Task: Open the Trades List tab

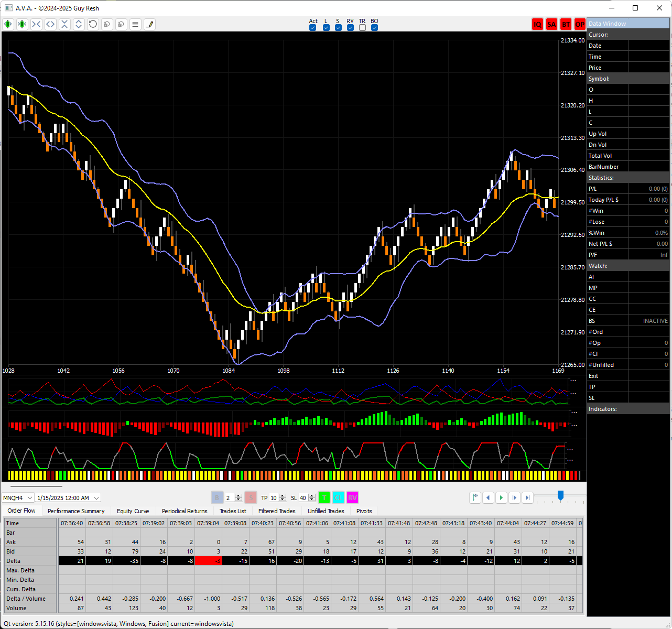Action: 233,511
